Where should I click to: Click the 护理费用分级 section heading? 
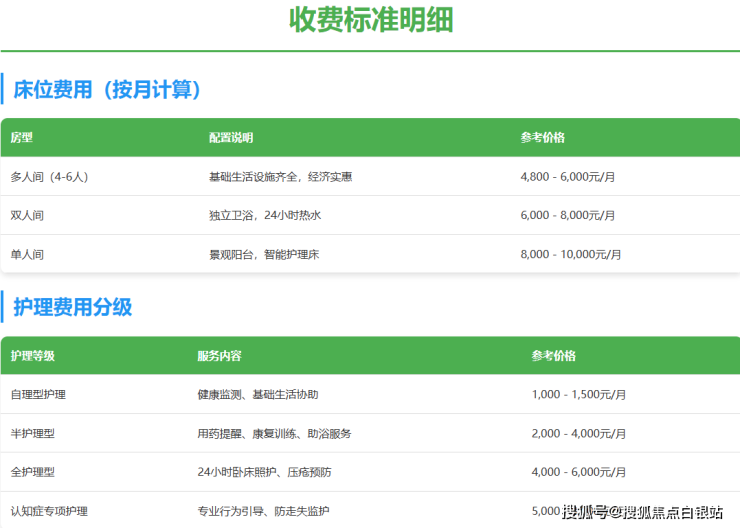pyautogui.click(x=73, y=307)
